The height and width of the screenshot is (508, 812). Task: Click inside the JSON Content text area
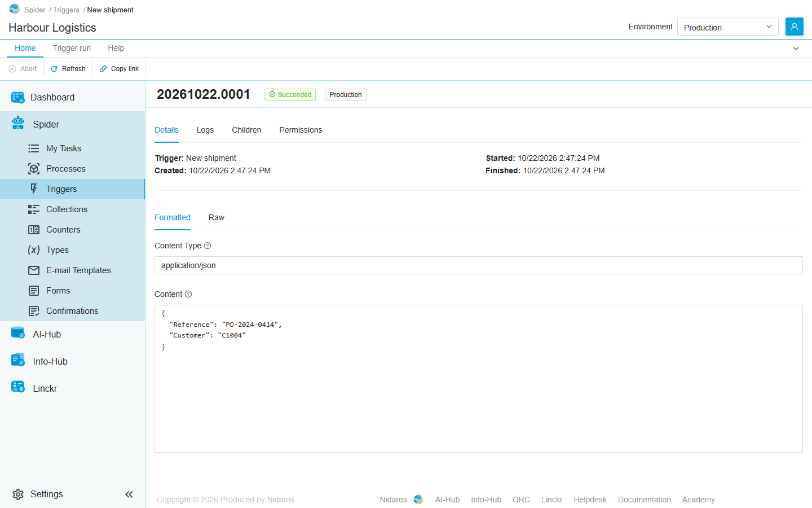(x=479, y=379)
